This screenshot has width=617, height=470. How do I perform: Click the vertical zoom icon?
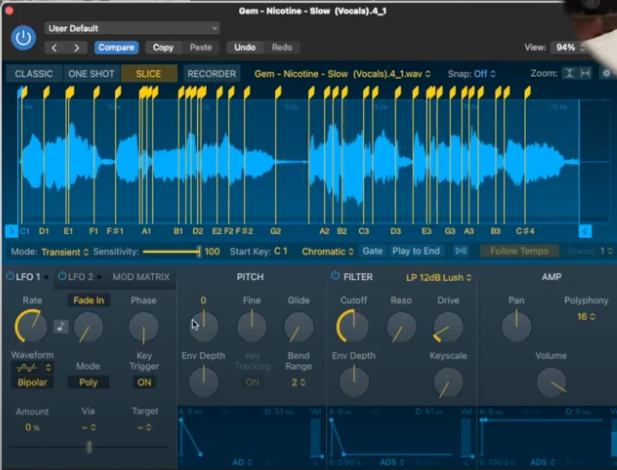coord(569,73)
